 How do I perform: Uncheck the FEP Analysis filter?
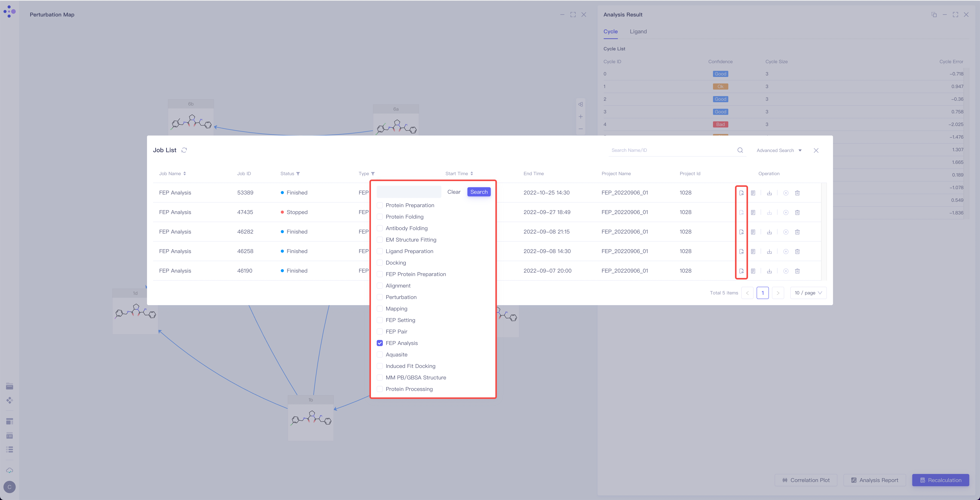coord(380,343)
